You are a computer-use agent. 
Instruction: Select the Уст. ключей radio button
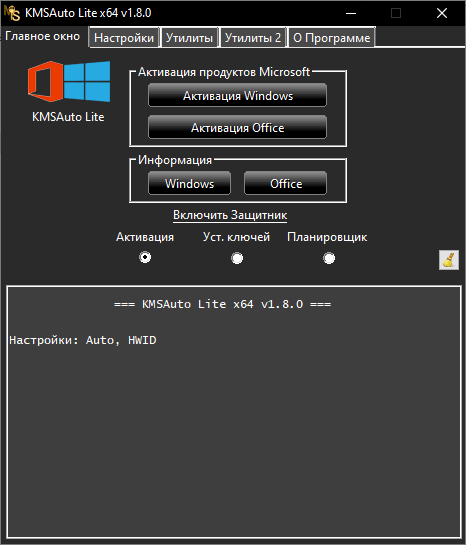pos(237,258)
